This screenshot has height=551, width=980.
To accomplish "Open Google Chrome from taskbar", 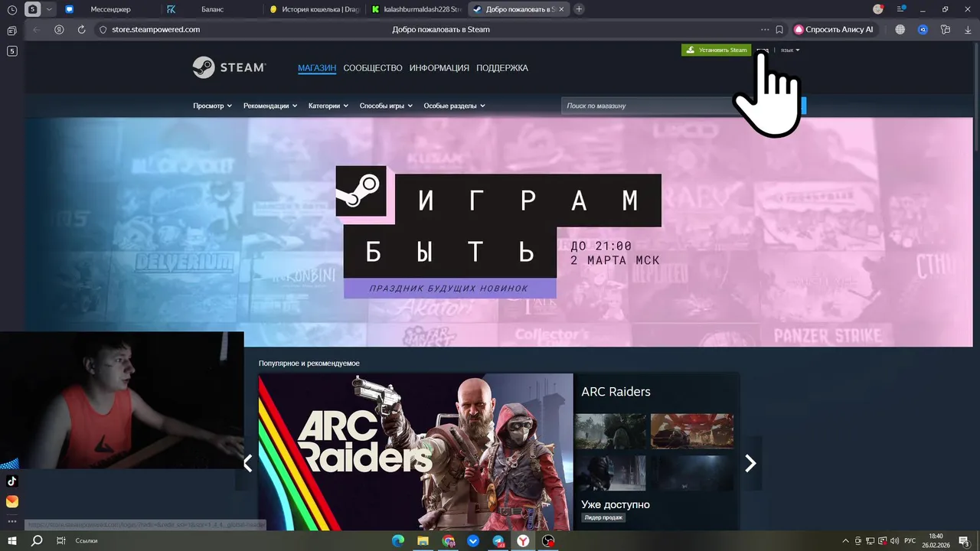I will click(x=449, y=540).
